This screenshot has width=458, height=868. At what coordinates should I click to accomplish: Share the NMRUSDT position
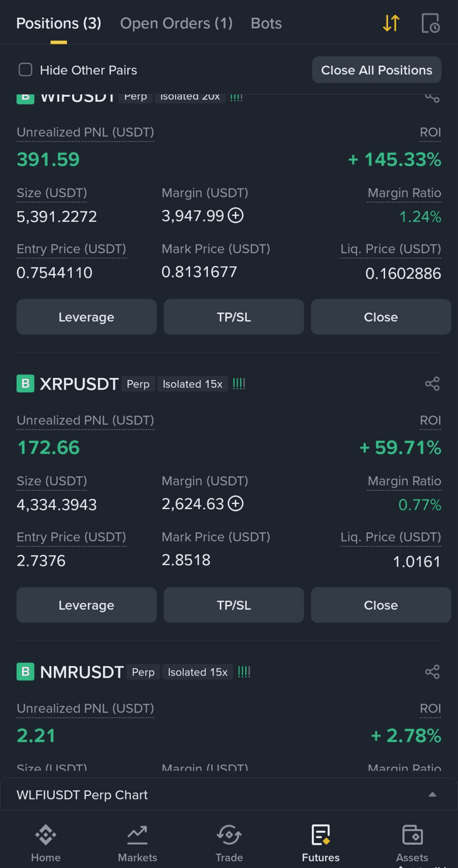432,672
